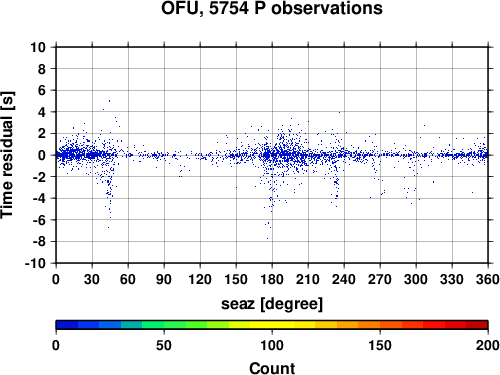Click the colorbar tick label 50

click(164, 345)
